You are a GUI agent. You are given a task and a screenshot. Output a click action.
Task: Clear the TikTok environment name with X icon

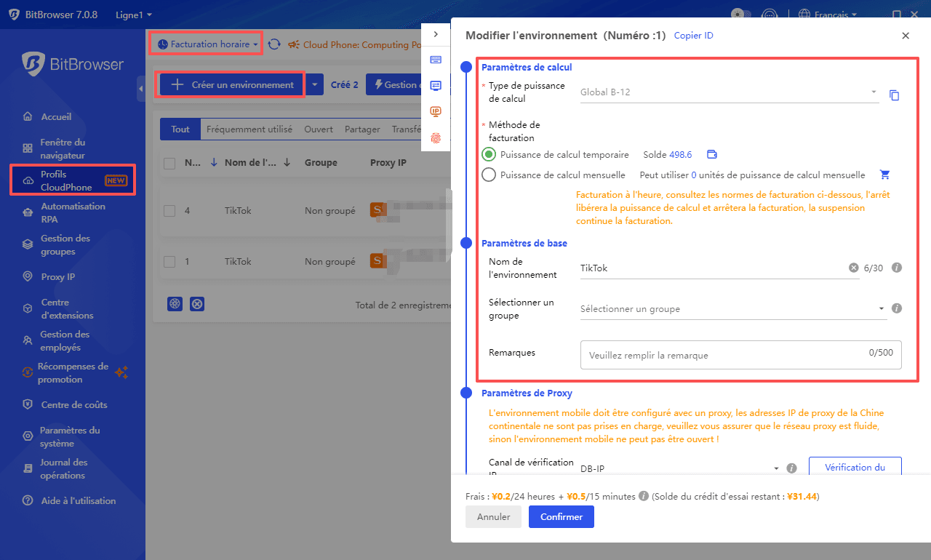854,268
